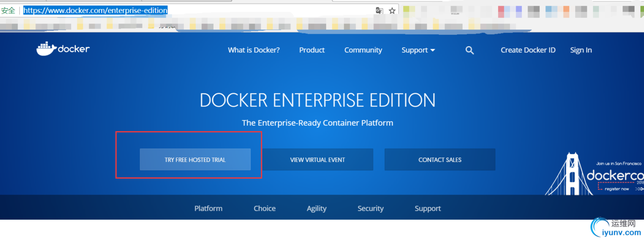Expand the Support dropdown menu
The image size is (644, 241).
(x=418, y=50)
